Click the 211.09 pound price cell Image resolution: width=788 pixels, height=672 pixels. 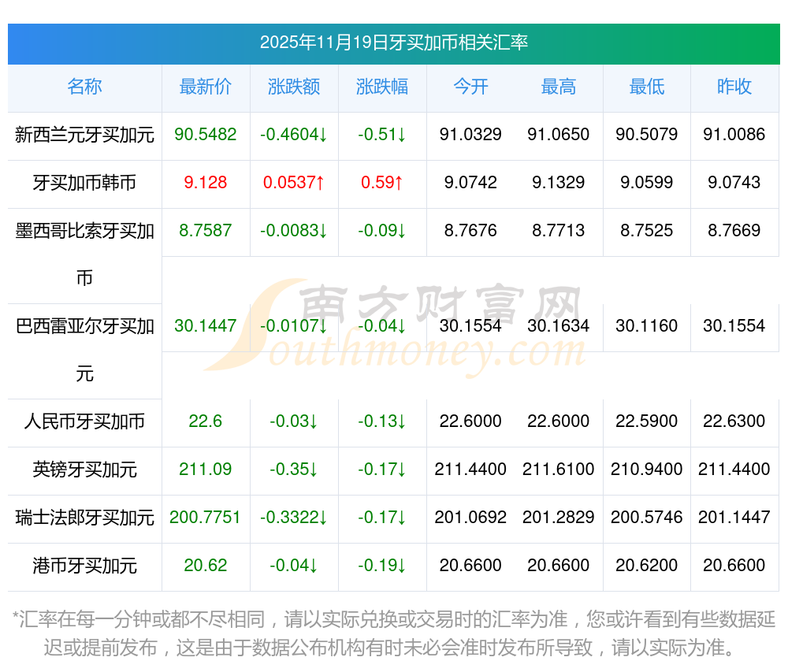coord(206,469)
